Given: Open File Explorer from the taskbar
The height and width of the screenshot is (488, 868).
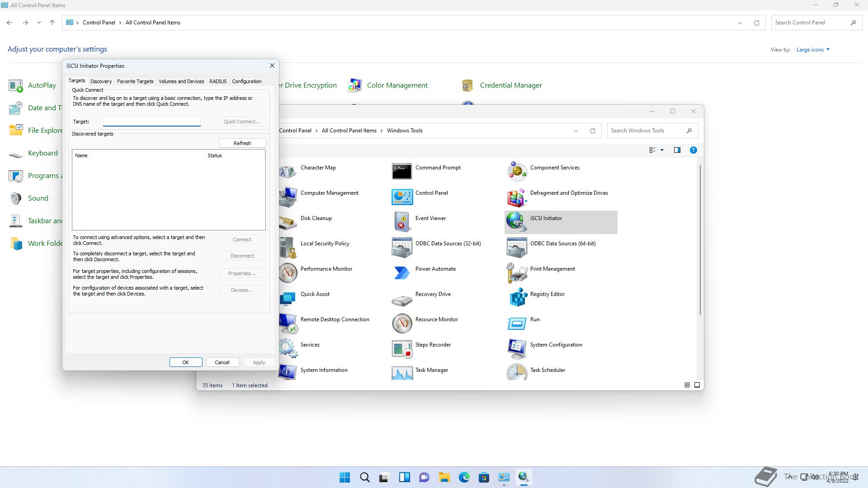Looking at the screenshot, I should (444, 477).
